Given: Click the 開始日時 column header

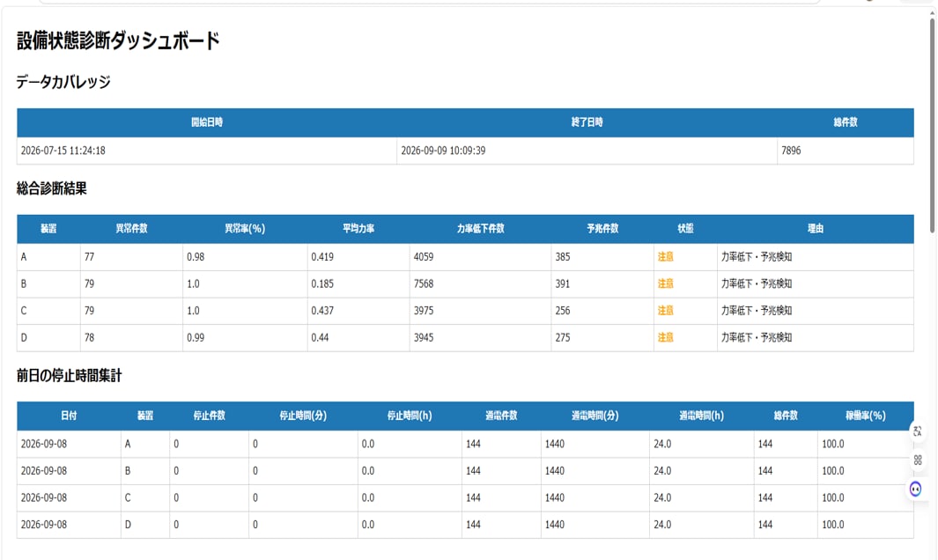Looking at the screenshot, I should point(207,122).
